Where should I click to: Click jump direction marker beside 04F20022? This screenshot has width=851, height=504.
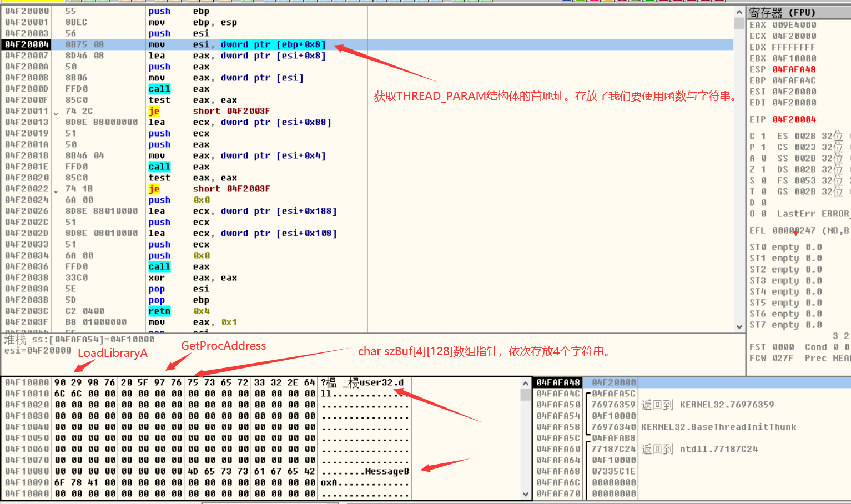pos(56,190)
